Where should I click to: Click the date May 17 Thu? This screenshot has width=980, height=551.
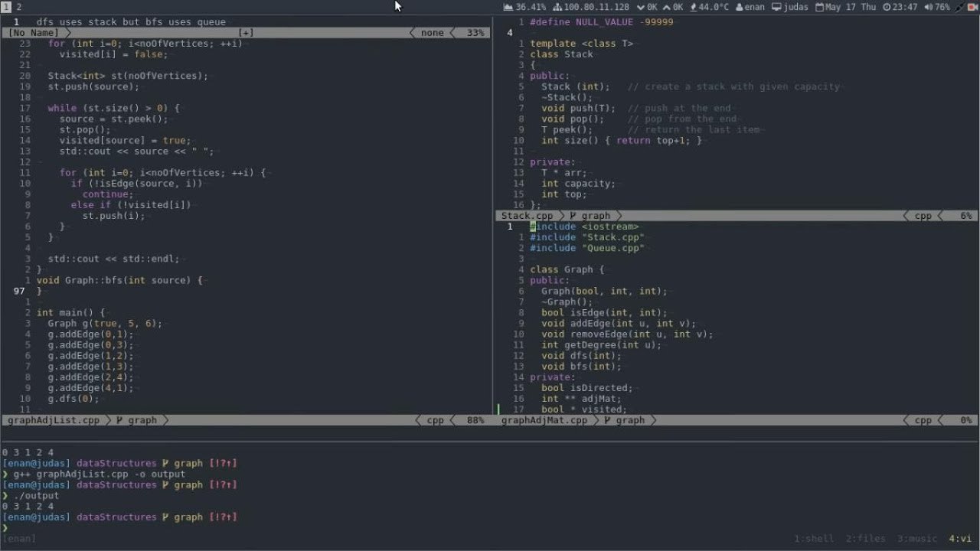(x=851, y=7)
